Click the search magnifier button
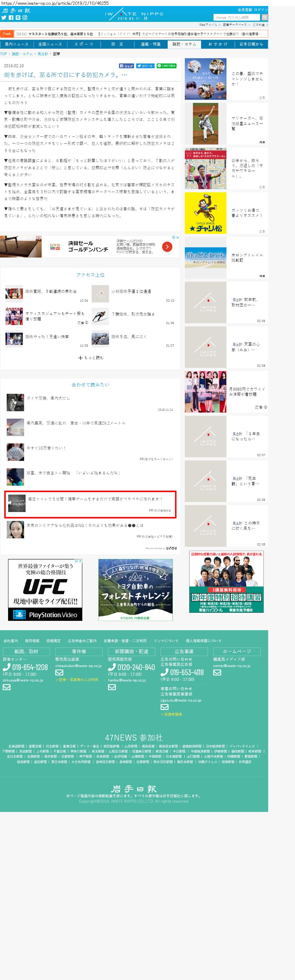Image resolution: width=295 pixels, height=980 pixels. tap(265, 17)
